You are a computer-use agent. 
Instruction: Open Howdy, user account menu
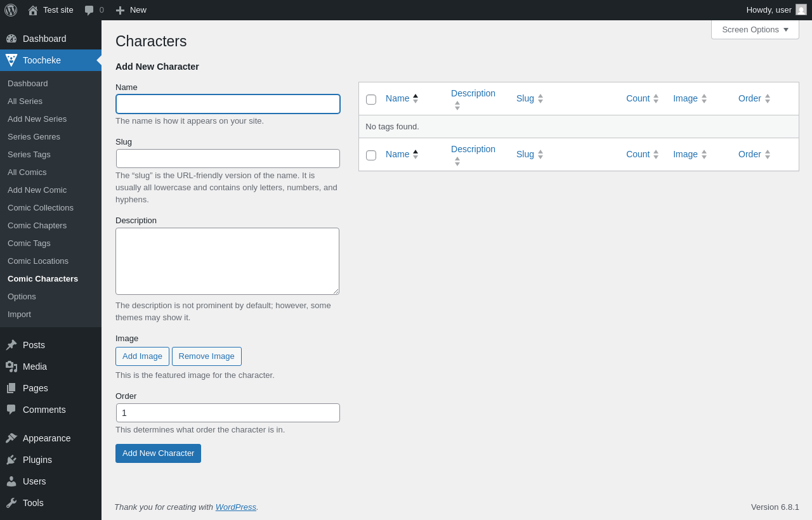776,10
